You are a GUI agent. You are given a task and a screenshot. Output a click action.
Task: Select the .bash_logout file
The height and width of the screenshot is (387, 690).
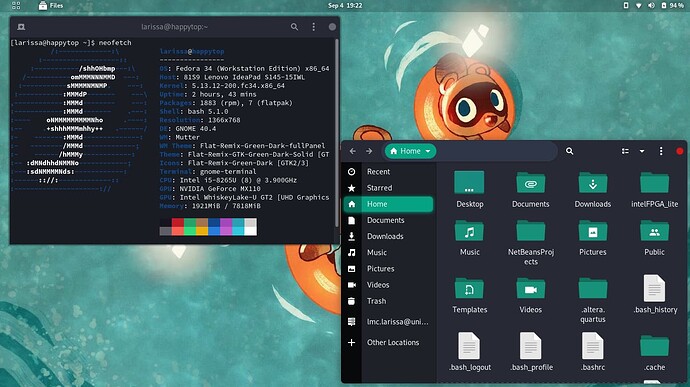tap(469, 346)
